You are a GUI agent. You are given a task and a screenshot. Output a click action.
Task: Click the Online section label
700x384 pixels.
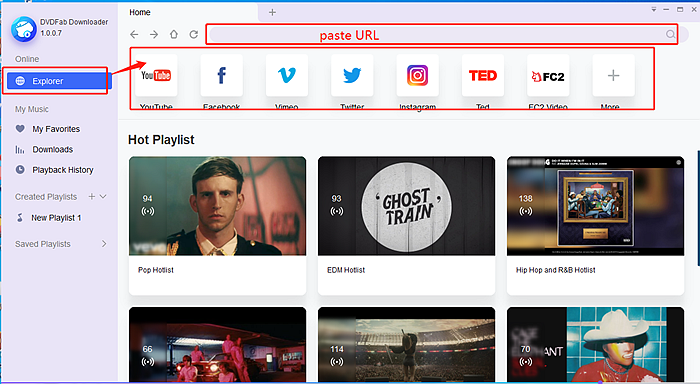coord(27,59)
